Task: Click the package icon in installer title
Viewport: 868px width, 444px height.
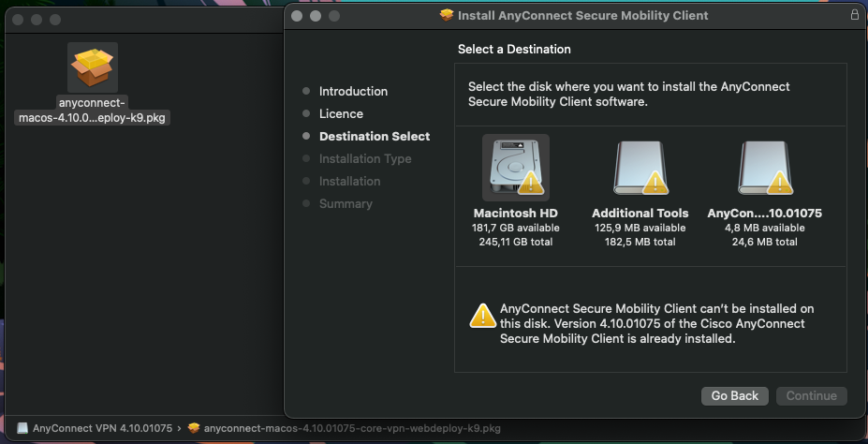Action: (447, 15)
